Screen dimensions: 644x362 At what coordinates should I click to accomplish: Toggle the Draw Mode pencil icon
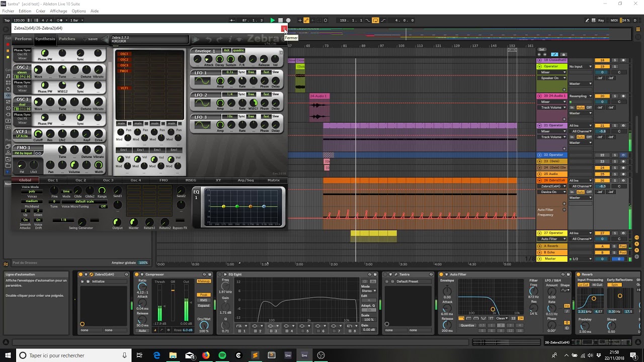[x=588, y=20]
